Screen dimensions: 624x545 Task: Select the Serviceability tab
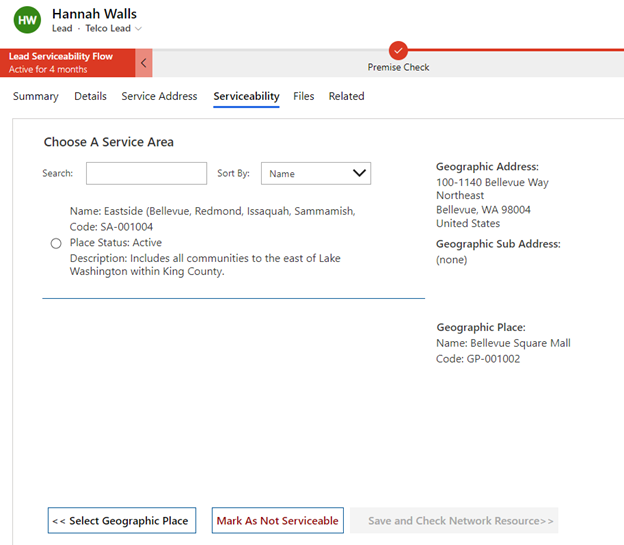(246, 97)
